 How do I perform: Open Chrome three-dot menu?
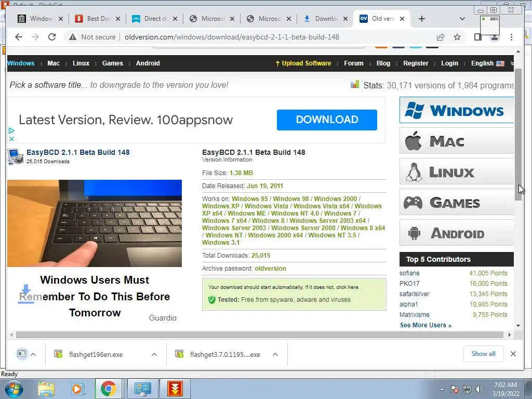(511, 37)
